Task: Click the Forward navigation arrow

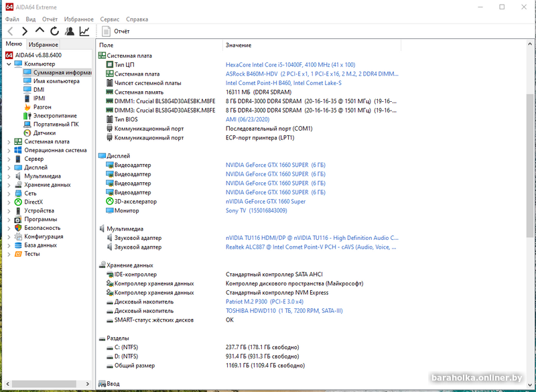Action: (25, 31)
